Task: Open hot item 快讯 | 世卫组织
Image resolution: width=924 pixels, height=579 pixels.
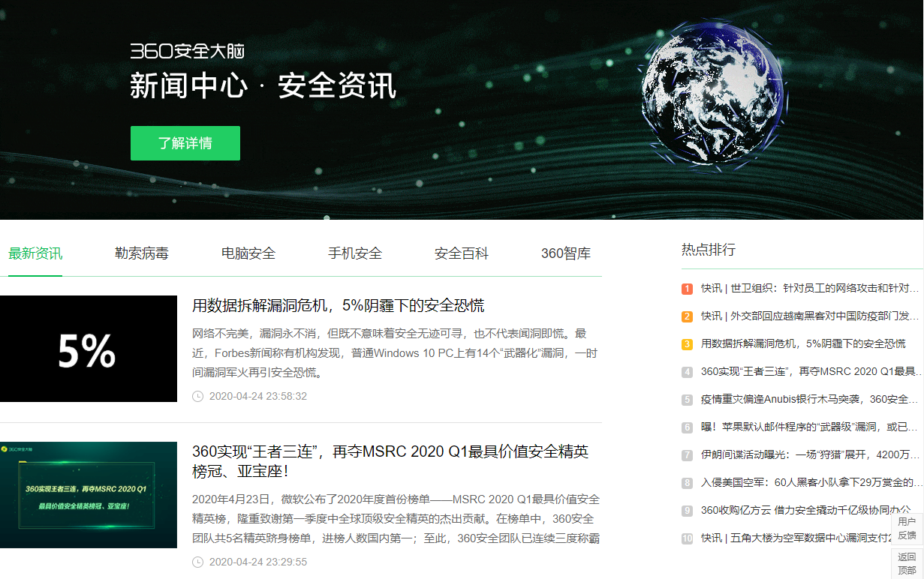Action: (810, 288)
